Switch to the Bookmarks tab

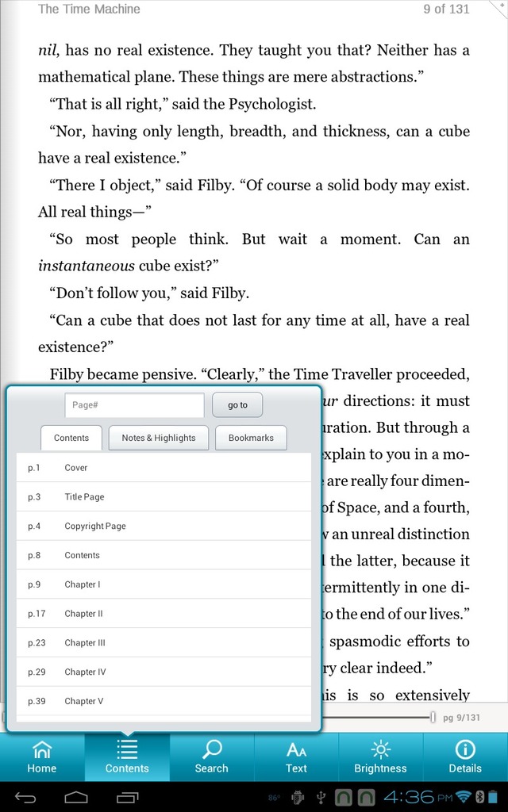[251, 438]
